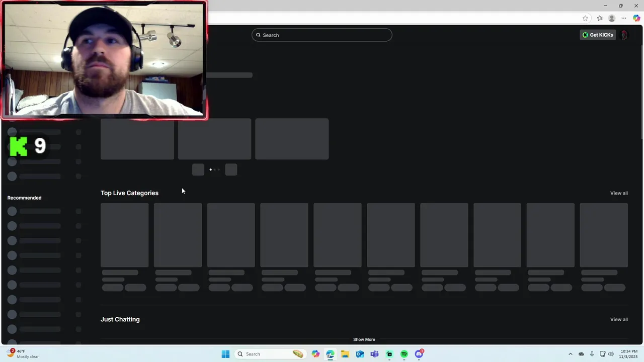Open Edge Settings and more menu
644x362 pixels.
pyautogui.click(x=624, y=18)
